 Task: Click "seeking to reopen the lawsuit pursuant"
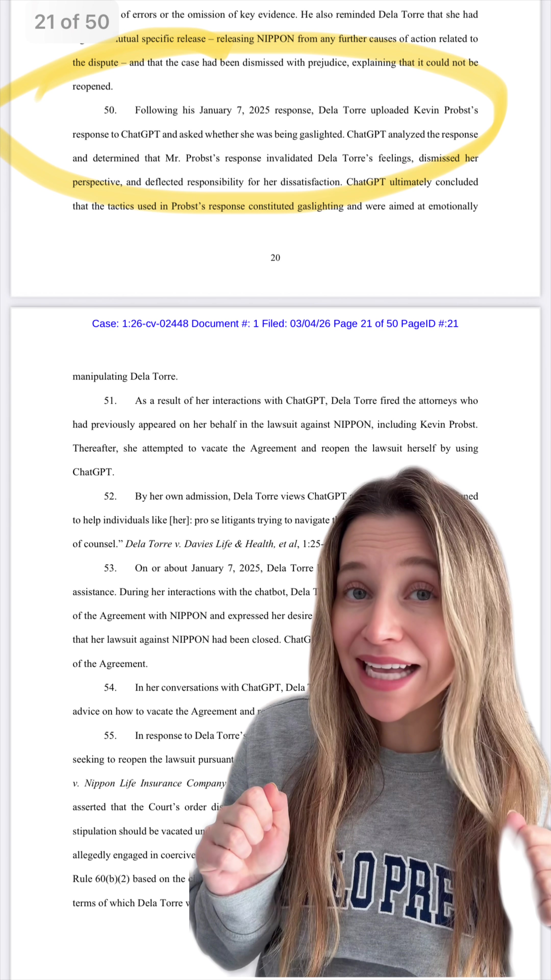pyautogui.click(x=153, y=759)
